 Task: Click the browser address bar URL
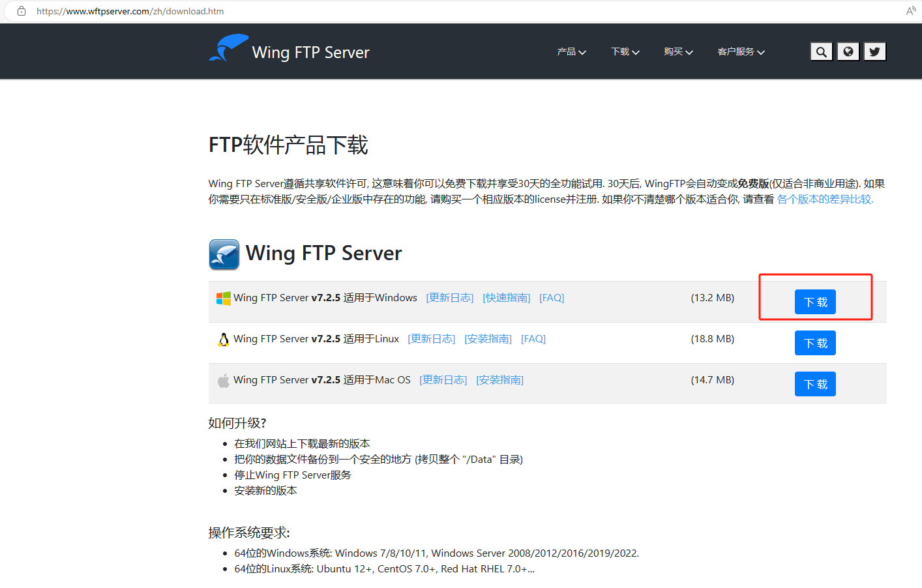point(130,11)
